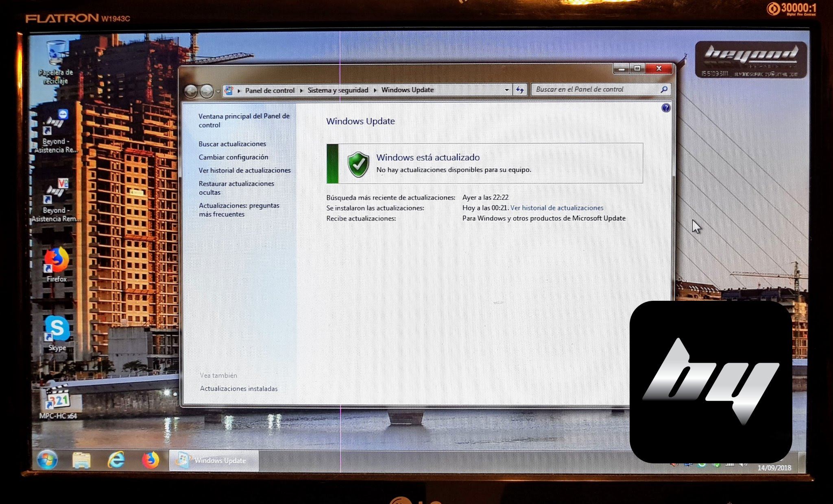Screen dimensions: 833x504
Task: Open the taskbar file explorer folder
Action: coord(81,460)
